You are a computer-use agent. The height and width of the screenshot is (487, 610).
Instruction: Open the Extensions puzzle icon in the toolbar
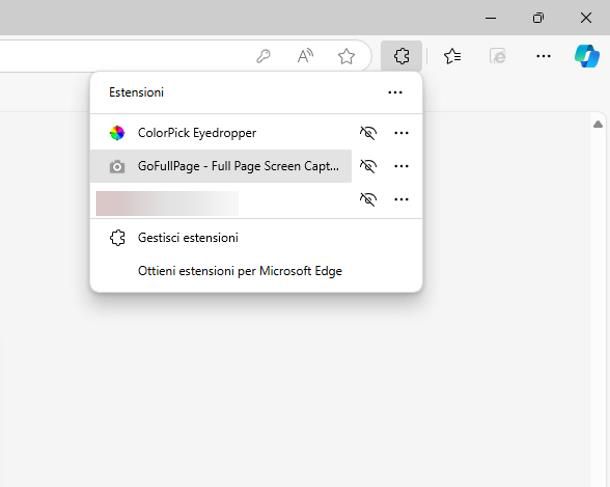point(401,56)
